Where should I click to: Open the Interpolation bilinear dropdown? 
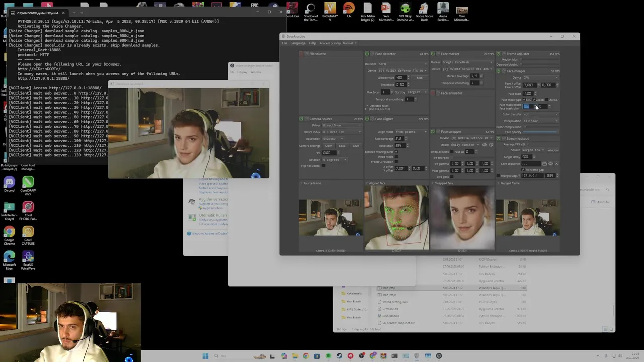541,121
